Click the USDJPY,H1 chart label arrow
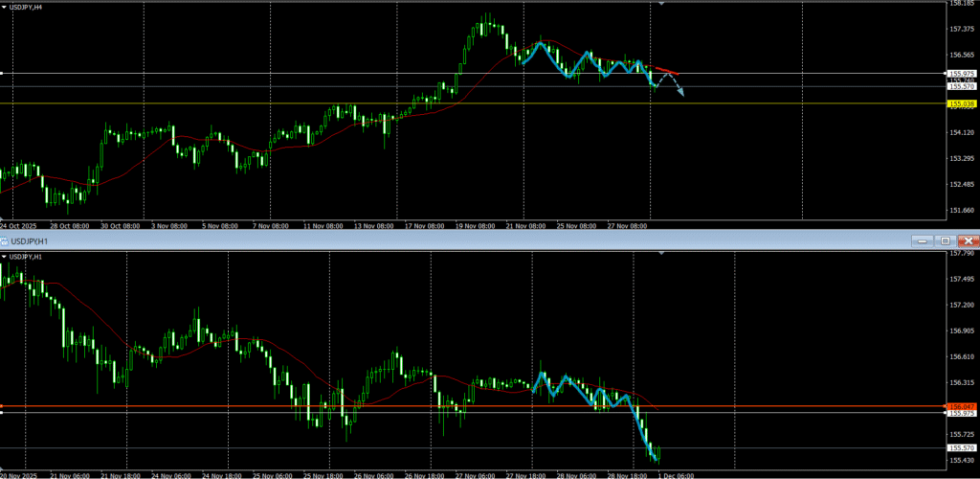Screen dimensions: 980x479 point(4,257)
